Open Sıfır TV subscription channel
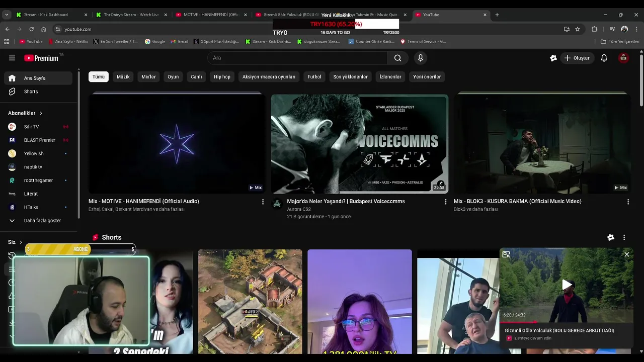Viewport: 644px width, 362px height. (x=38, y=127)
